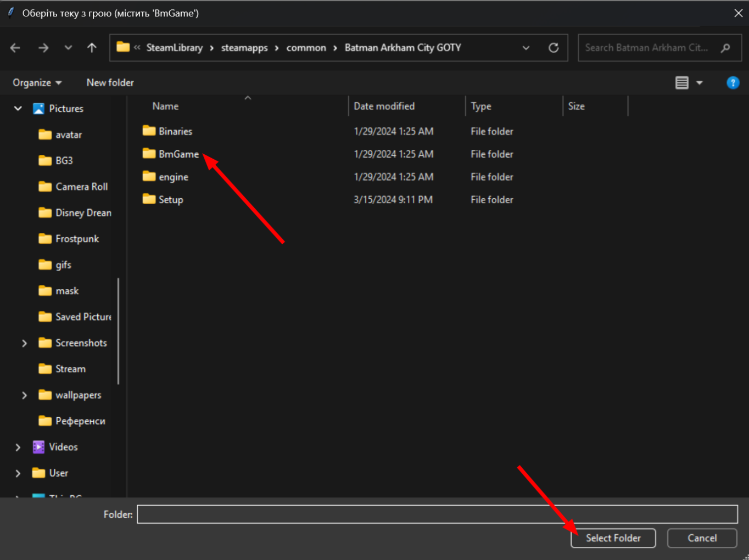
Task: Open the wallpapers folder in sidebar
Action: click(x=79, y=395)
